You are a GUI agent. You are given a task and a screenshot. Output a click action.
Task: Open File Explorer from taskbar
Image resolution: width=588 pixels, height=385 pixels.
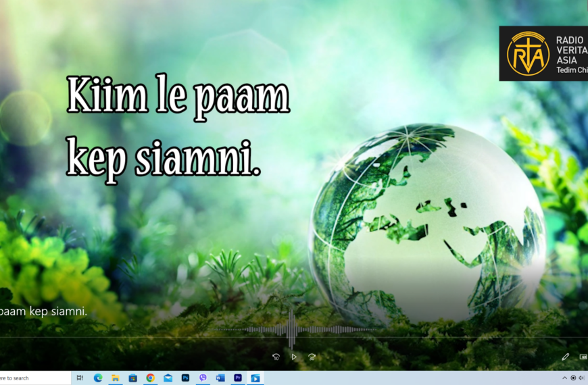point(115,378)
